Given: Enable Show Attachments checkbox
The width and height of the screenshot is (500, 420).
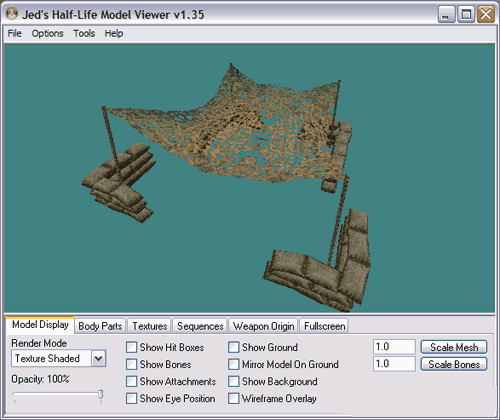Looking at the screenshot, I should 132,381.
